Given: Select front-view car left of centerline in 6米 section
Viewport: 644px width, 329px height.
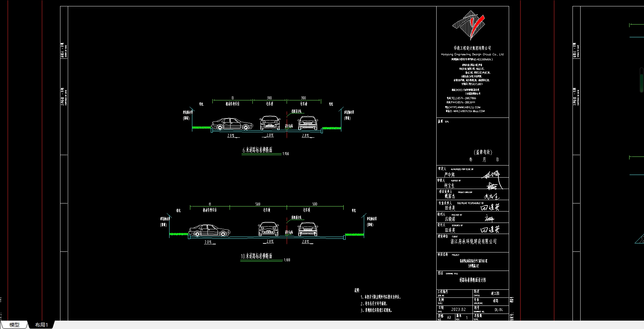Looking at the screenshot, I should [x=270, y=123].
